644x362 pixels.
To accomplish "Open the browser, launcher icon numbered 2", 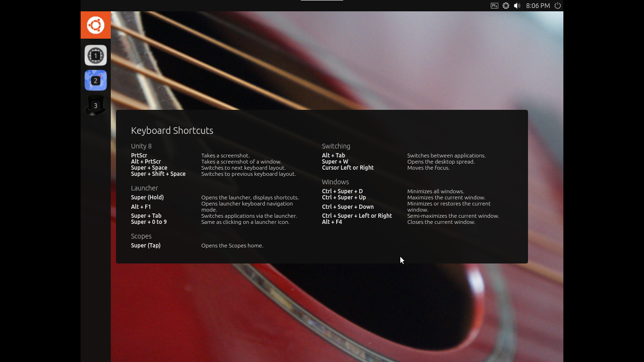I will tap(96, 81).
